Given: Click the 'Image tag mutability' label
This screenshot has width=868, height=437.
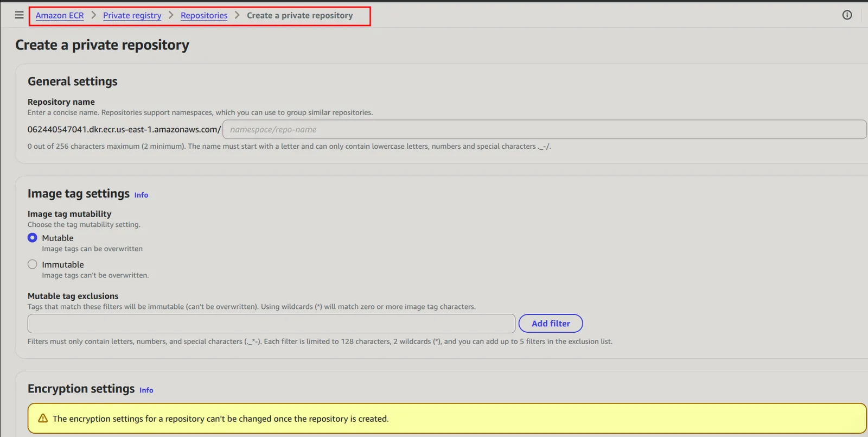Looking at the screenshot, I should tap(69, 214).
